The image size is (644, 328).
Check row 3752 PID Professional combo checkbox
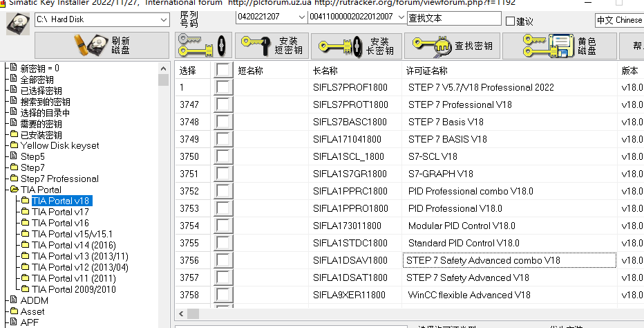[x=223, y=191]
